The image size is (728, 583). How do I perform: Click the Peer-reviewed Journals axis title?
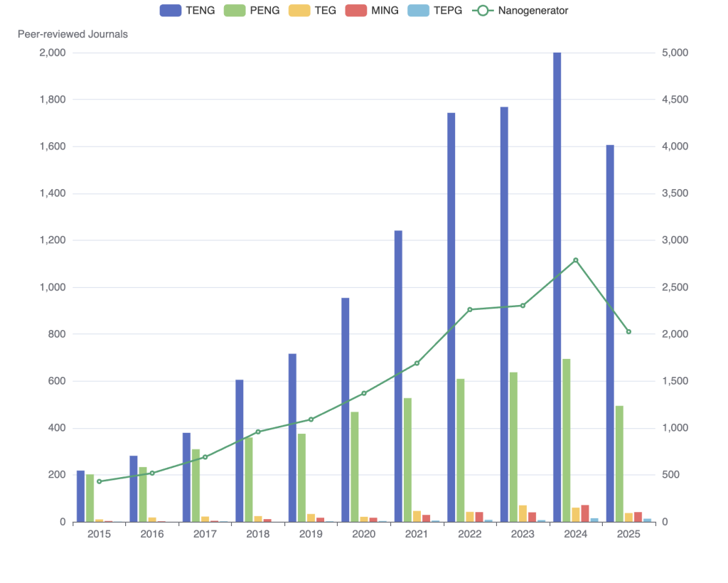pos(73,34)
